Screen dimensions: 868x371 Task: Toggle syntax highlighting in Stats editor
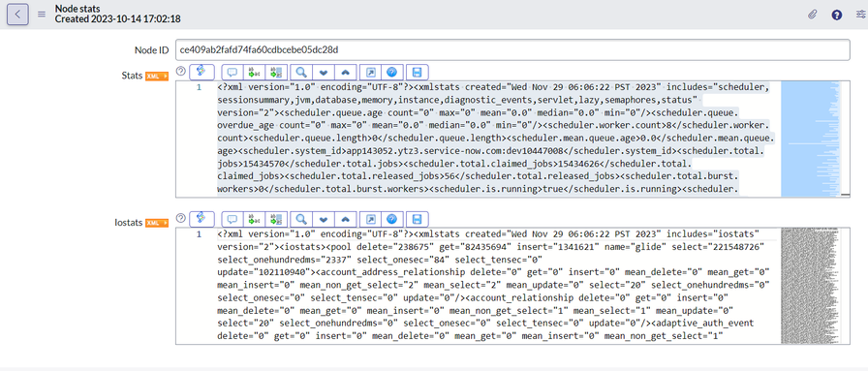coord(201,72)
